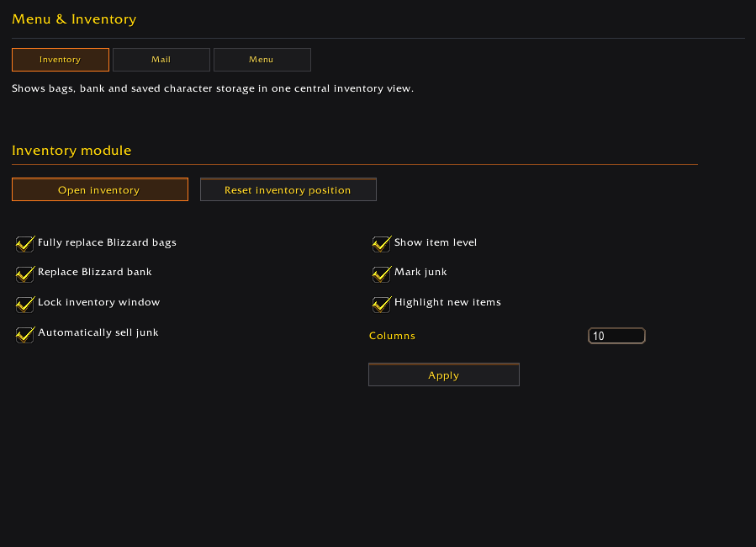Screen dimensions: 756x547
Task: Click the Apply button
Action: (443, 374)
